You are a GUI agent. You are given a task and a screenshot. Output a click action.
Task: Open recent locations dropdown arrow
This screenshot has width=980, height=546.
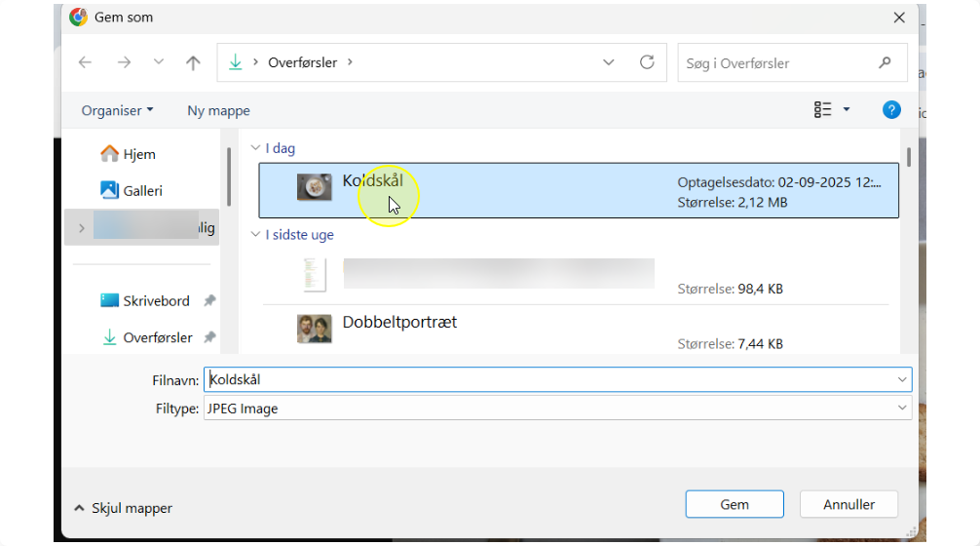click(x=158, y=62)
